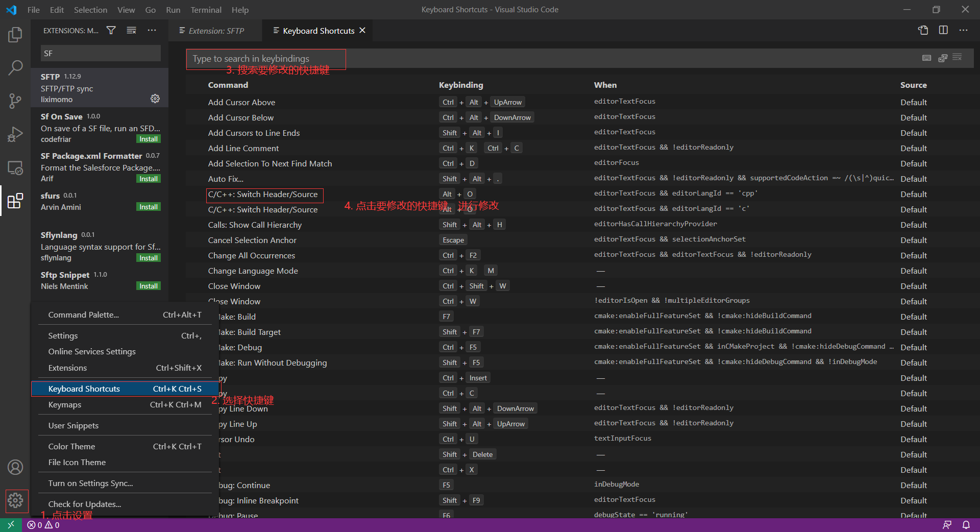Viewport: 980px width, 532px height.
Task: Open the Help menu
Action: (240, 10)
